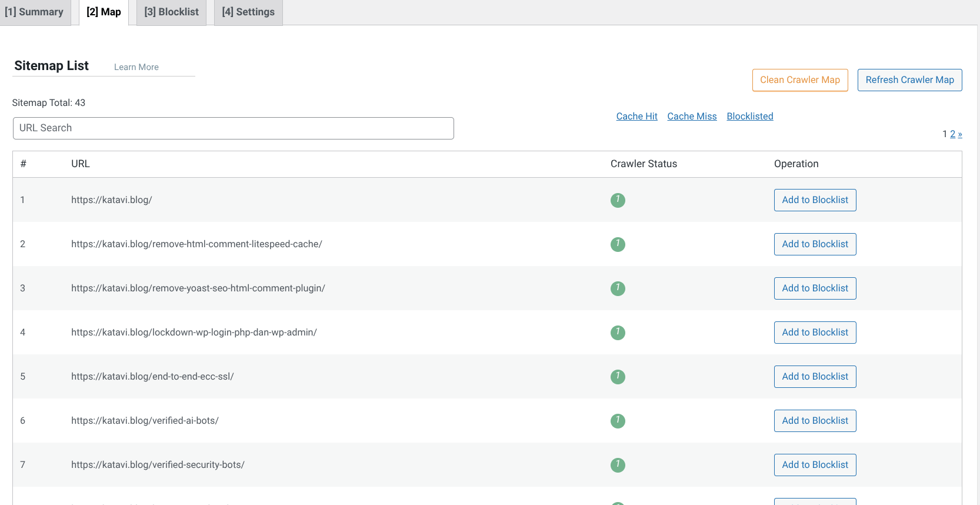The width and height of the screenshot is (980, 505).
Task: Focus the URL Search field
Action: pos(233,128)
